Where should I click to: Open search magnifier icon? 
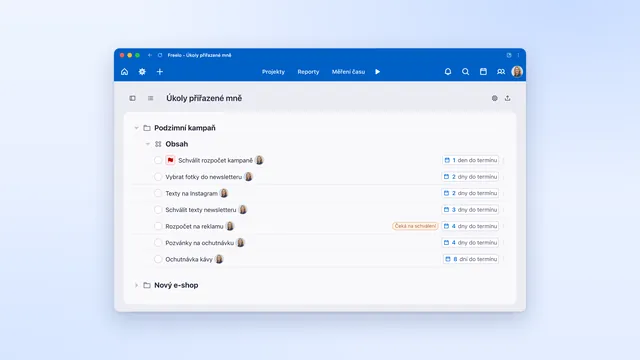point(465,72)
